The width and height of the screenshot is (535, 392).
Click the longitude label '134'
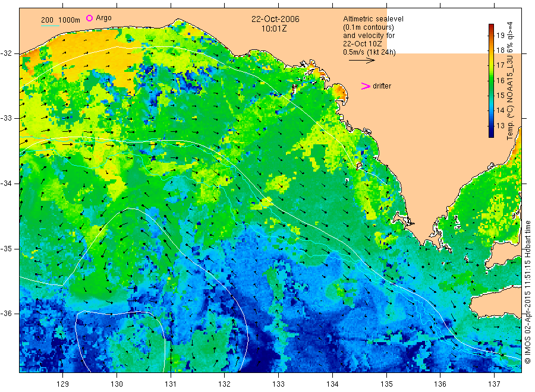pos(332,384)
